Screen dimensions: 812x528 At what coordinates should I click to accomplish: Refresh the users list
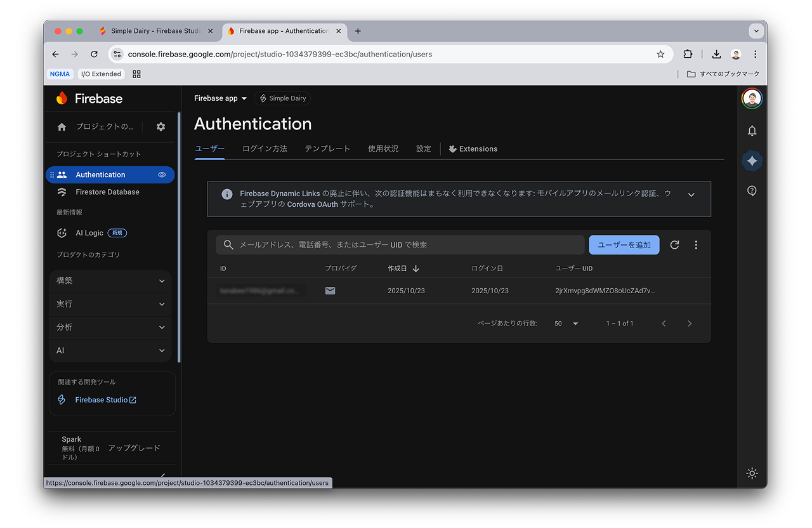(674, 244)
